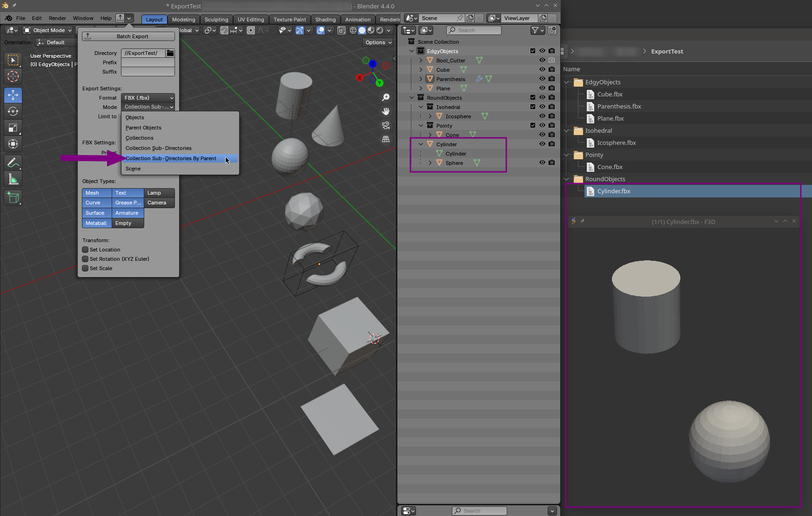Open the Add Cube primitive tool

(13, 197)
